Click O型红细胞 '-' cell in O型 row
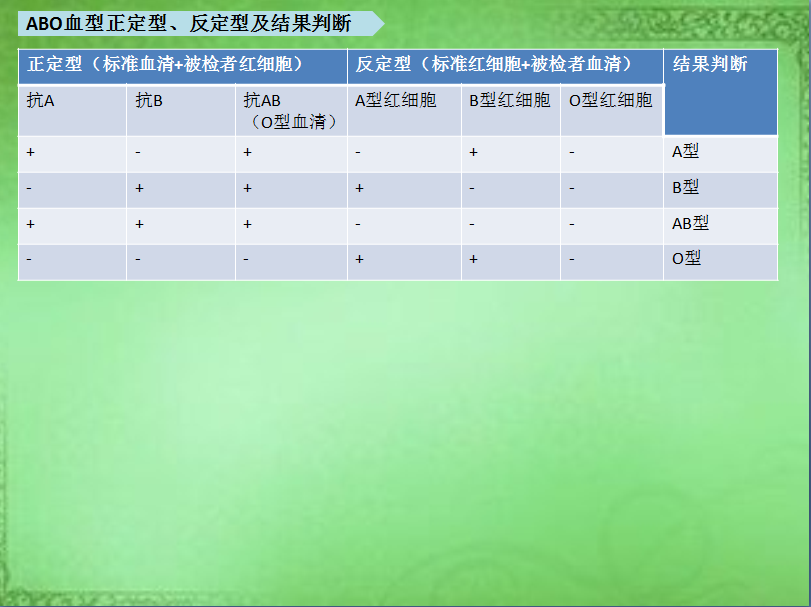Viewport: 811px width, 607px height. [612, 262]
